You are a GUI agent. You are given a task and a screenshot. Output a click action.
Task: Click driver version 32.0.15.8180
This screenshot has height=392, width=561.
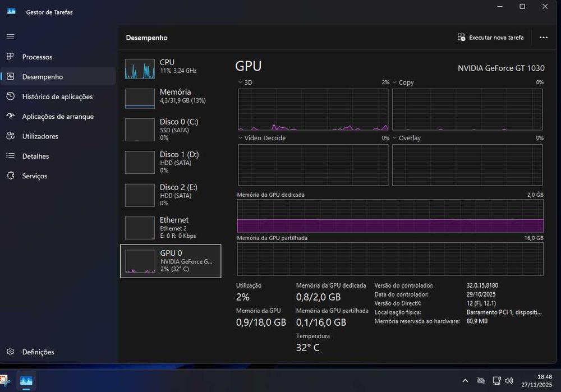(482, 285)
